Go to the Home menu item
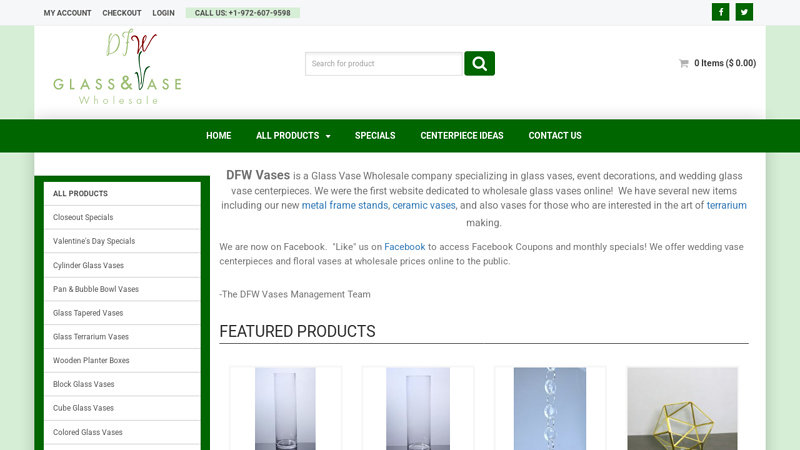This screenshot has height=450, width=800. tap(218, 136)
